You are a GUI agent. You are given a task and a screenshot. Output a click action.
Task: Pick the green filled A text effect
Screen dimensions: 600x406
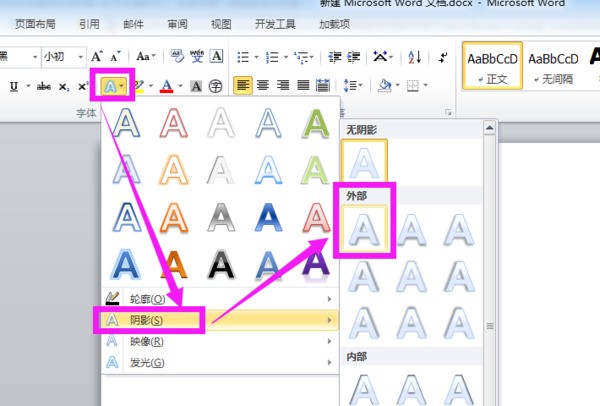(x=316, y=123)
